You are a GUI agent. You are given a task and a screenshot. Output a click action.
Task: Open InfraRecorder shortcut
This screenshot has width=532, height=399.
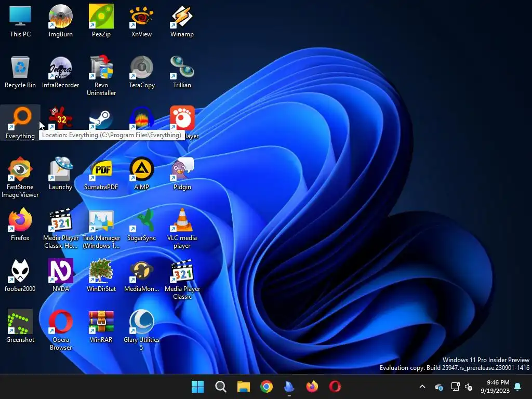(x=60, y=72)
